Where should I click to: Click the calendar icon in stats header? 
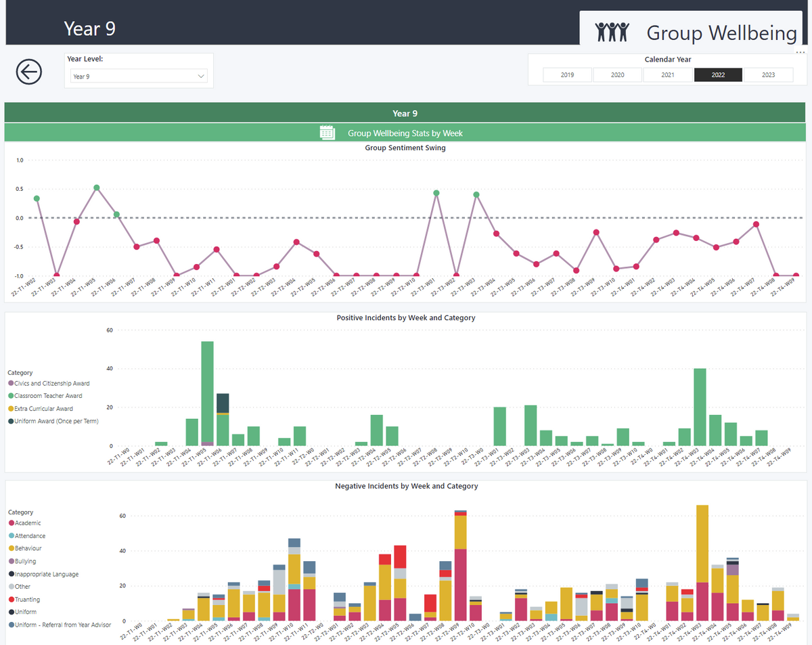[x=327, y=133]
